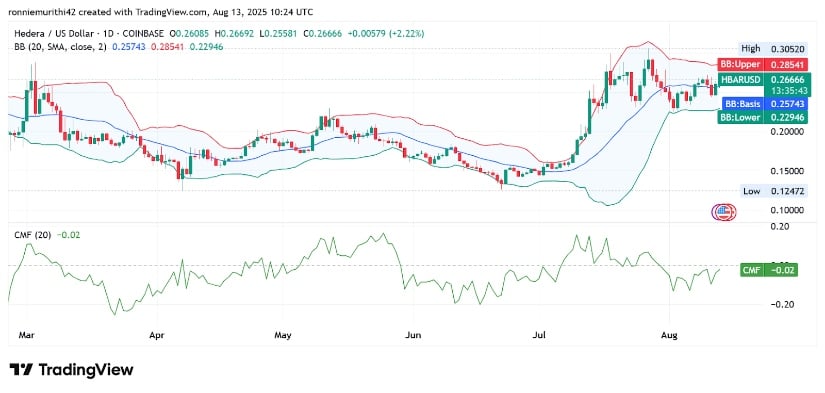Click the Jun label on time axis
Screen dimensions: 825x393
pyautogui.click(x=413, y=335)
